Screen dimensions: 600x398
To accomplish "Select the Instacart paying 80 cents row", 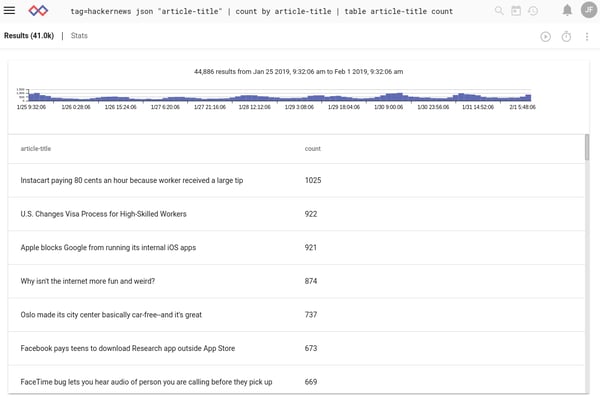I will (297, 180).
